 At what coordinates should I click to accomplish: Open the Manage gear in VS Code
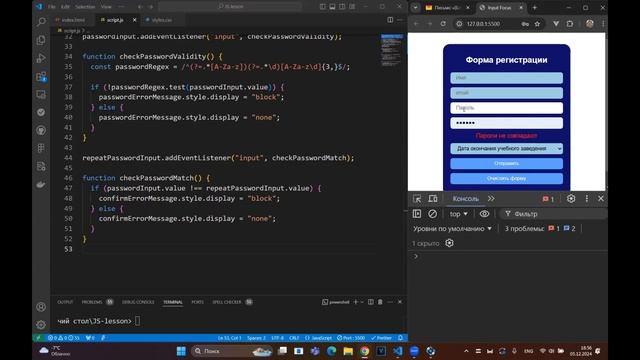click(41, 324)
